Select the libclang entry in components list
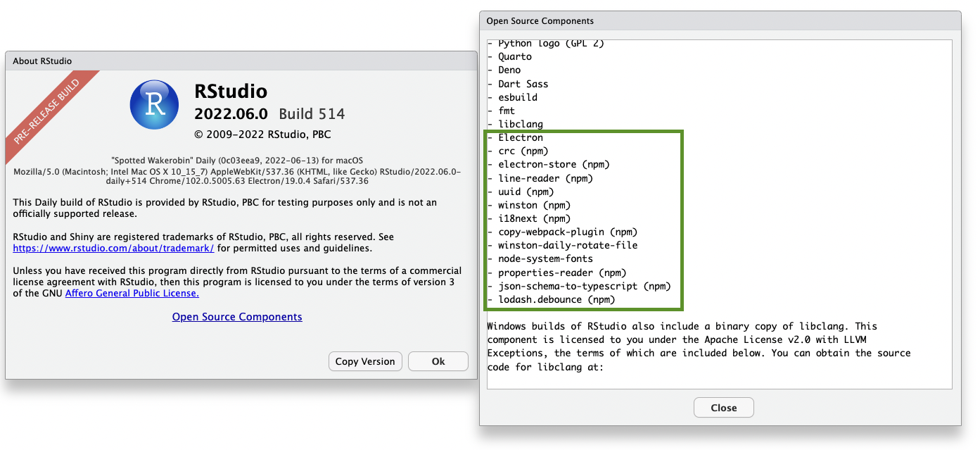The image size is (980, 450). (x=520, y=124)
